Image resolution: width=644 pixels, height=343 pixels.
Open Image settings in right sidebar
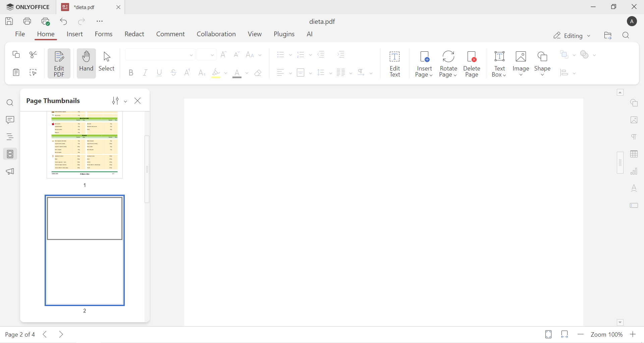[x=635, y=120]
